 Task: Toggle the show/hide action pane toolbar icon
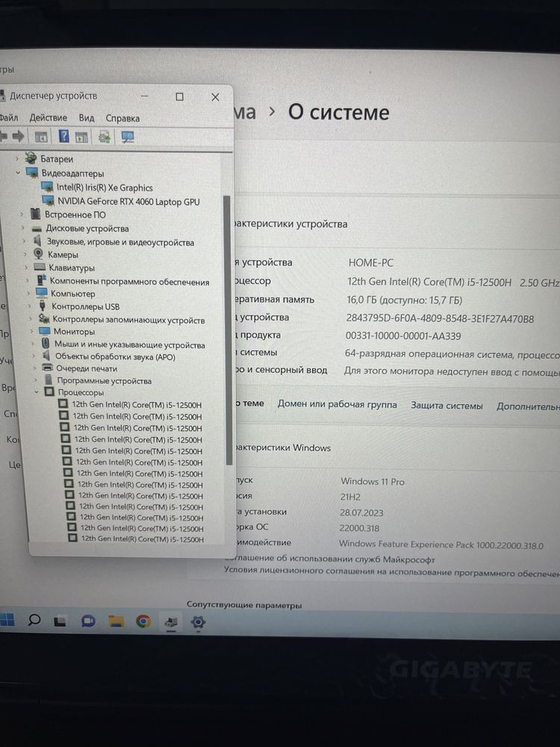(x=82, y=138)
